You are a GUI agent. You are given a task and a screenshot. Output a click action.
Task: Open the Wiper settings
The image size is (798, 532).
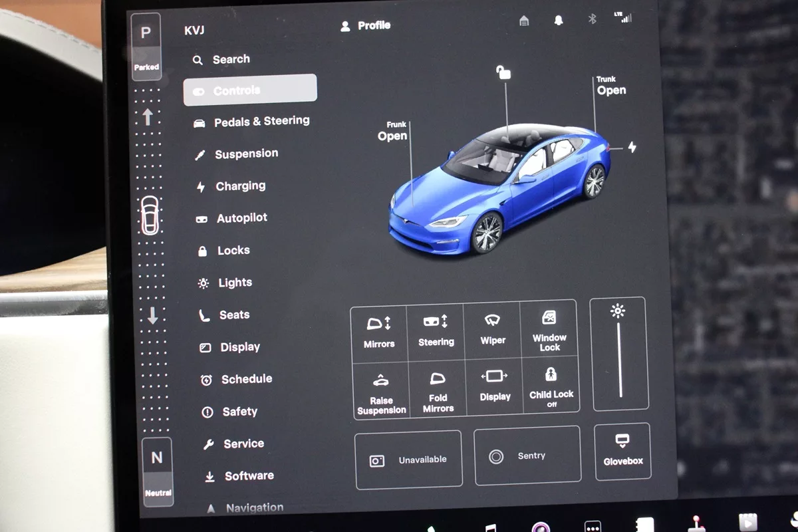click(493, 330)
